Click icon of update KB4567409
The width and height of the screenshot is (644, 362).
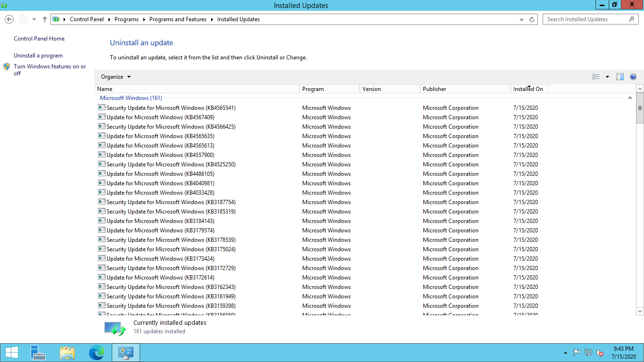pos(102,117)
